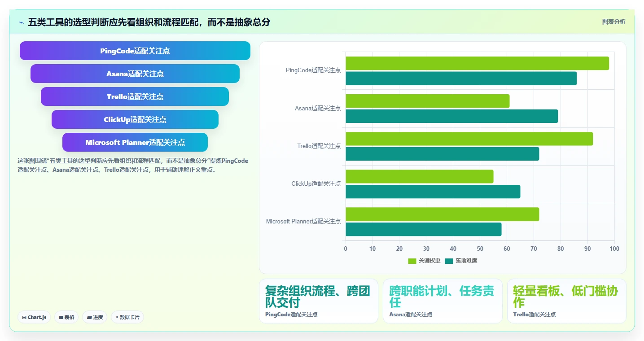
Task: Open the 轻量看板、低门槛协作 data card
Action: 567,301
